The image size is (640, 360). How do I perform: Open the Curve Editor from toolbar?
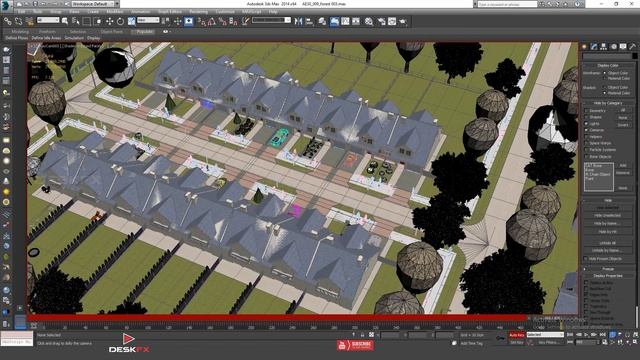(345, 21)
